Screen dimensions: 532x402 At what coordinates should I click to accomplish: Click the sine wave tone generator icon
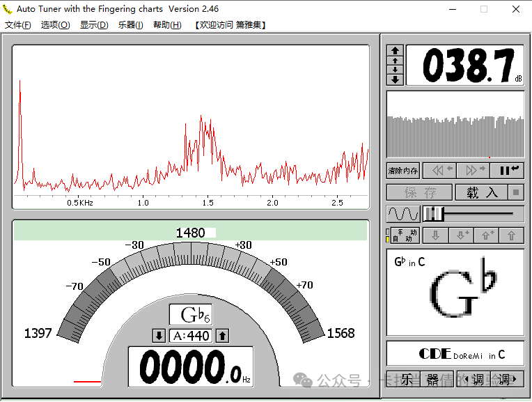click(x=402, y=214)
